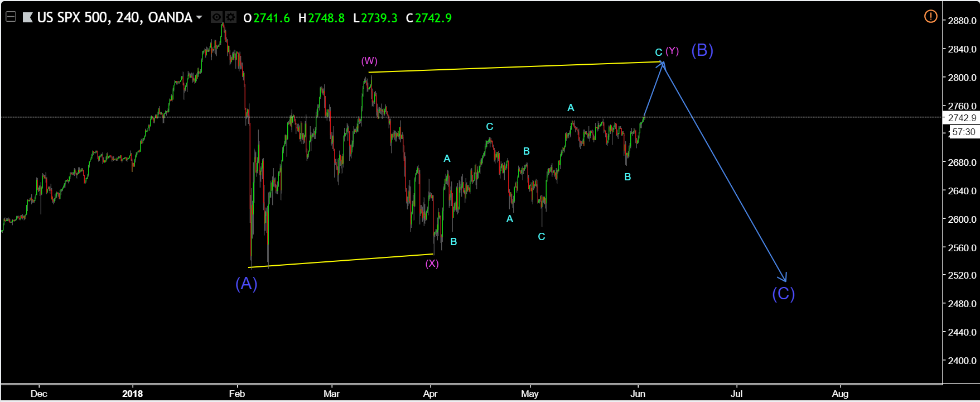Image resolution: width=980 pixels, height=402 pixels.
Task: Click the 2880.0 price axis tick
Action: pos(962,21)
